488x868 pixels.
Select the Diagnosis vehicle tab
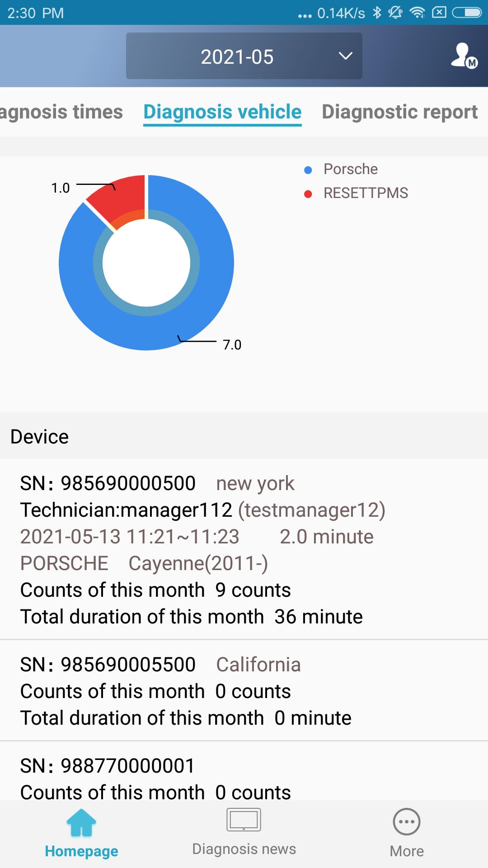tap(222, 112)
